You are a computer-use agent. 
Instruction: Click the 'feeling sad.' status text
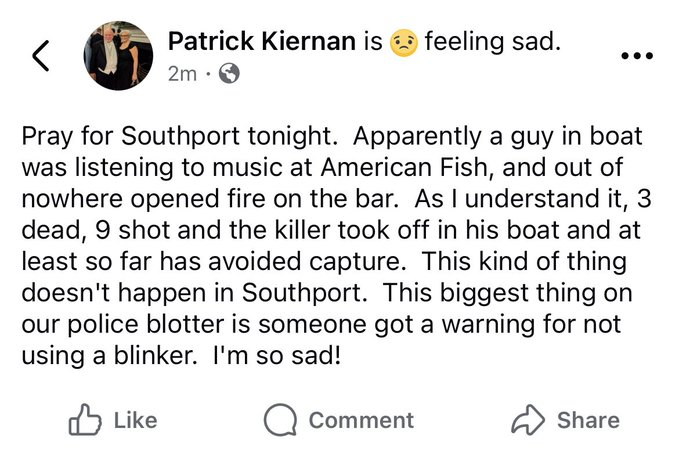pyautogui.click(x=492, y=42)
